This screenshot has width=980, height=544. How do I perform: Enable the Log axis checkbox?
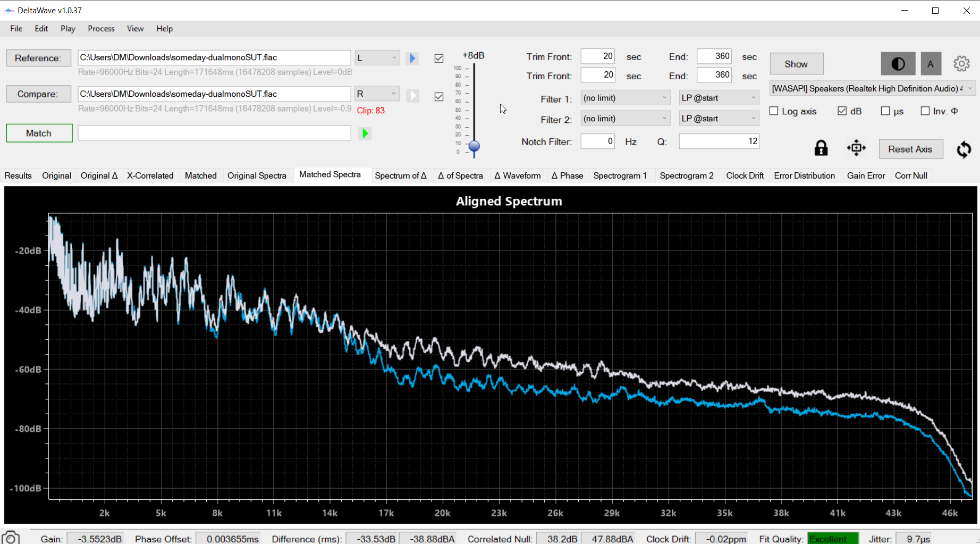[x=774, y=111]
